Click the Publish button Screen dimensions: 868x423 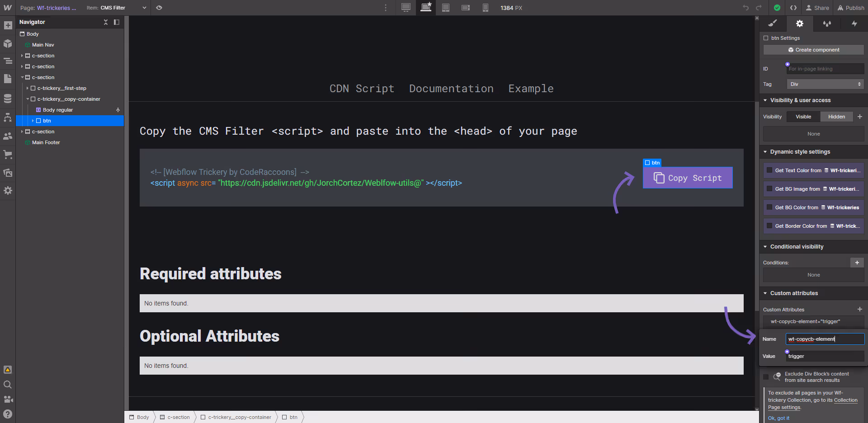coord(850,8)
